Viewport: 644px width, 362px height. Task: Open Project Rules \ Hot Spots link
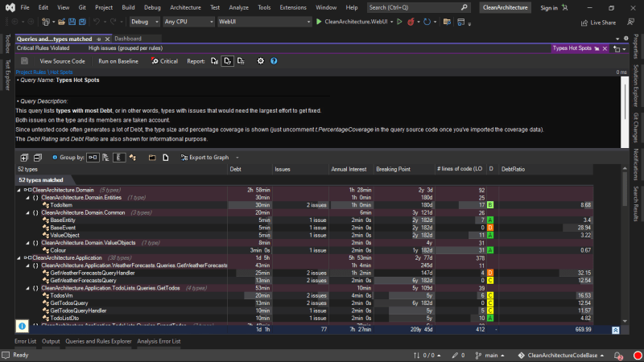pyautogui.click(x=44, y=72)
